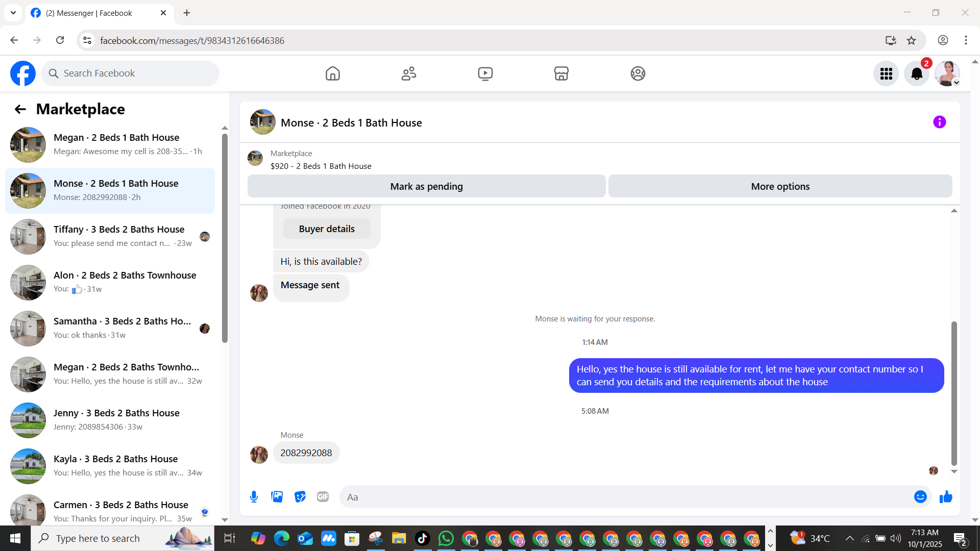This screenshot has height=551, width=980.
Task: Show hidden system tray icons
Action: tap(849, 538)
